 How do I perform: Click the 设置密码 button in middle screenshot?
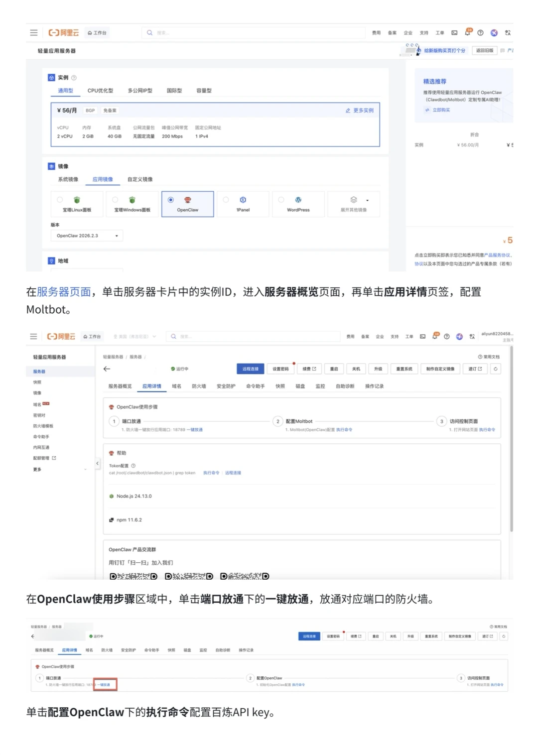pyautogui.click(x=280, y=369)
